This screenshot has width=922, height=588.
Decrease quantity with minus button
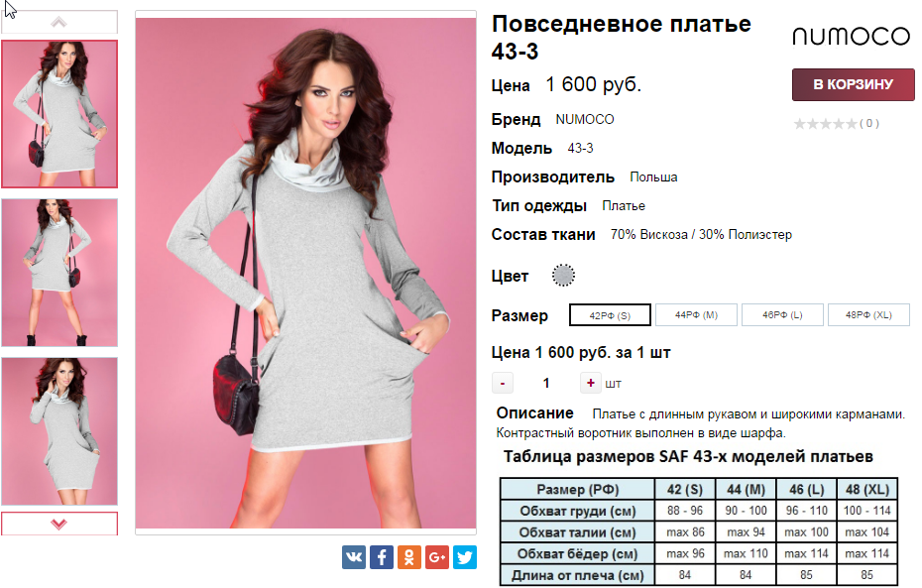pos(503,383)
